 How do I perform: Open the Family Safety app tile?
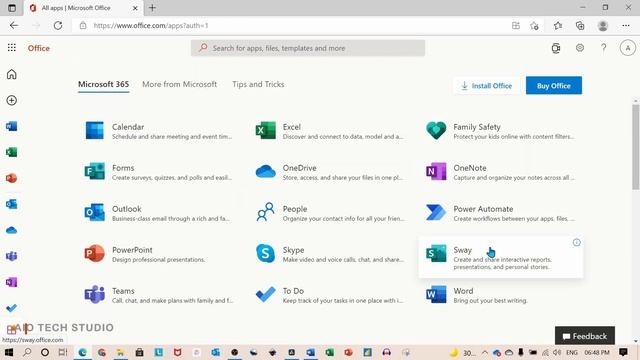pos(500,131)
